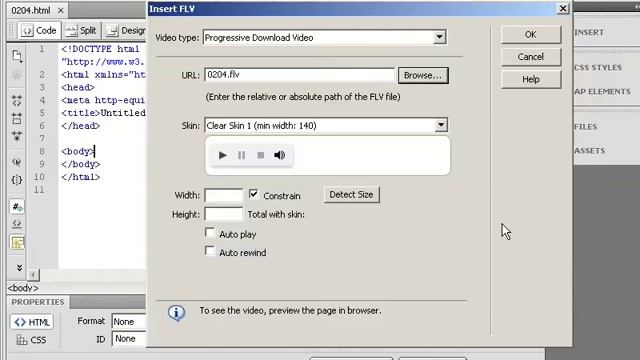Open the Video type dropdown
The width and height of the screenshot is (640, 360).
(439, 37)
